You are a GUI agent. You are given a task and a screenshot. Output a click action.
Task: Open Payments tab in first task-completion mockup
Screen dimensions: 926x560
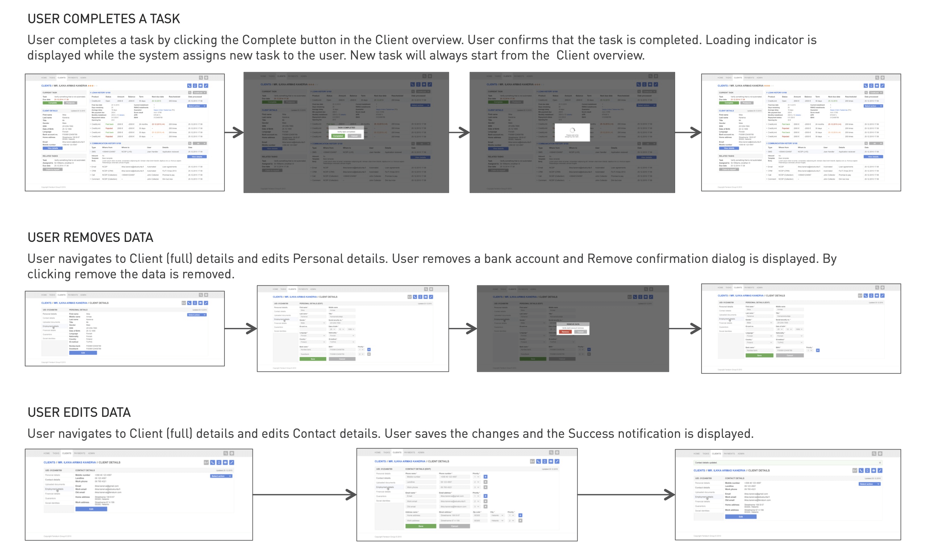pos(73,78)
